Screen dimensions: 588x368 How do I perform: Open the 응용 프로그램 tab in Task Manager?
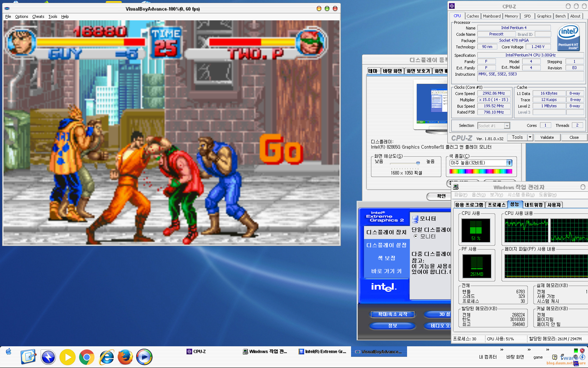(469, 205)
